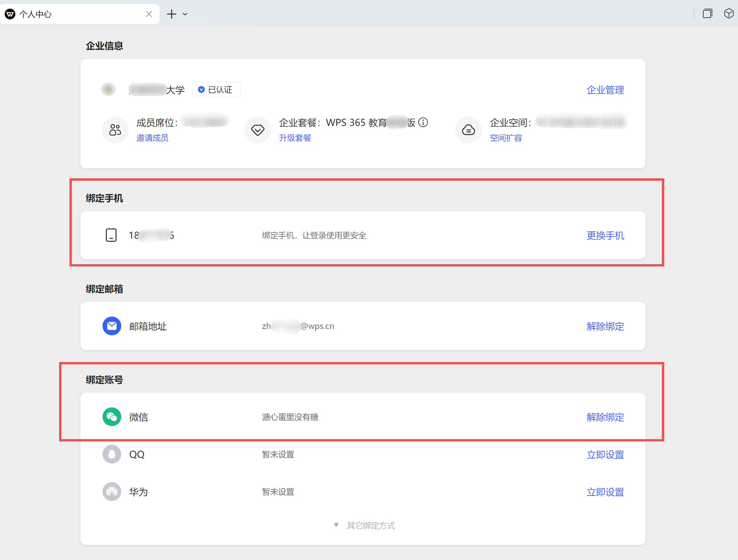Click the 邮箱地址 label
The height and width of the screenshot is (560, 738).
click(x=148, y=326)
